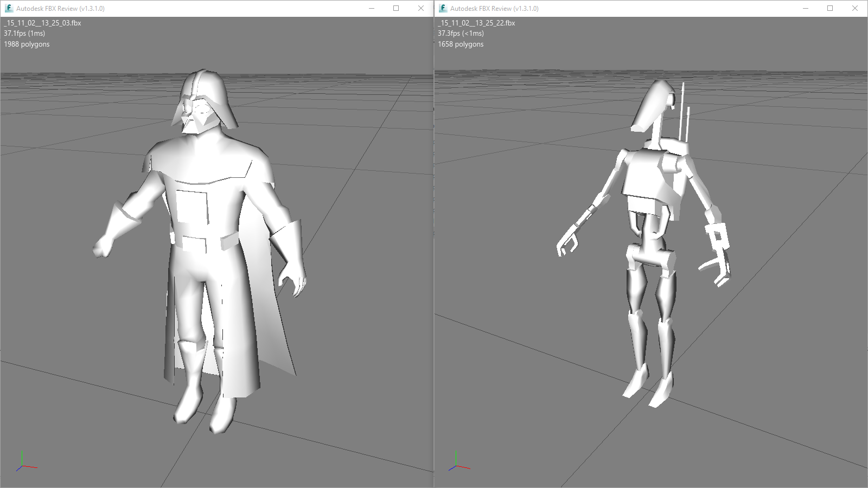Minimize the right FBX Review window

click(806, 8)
